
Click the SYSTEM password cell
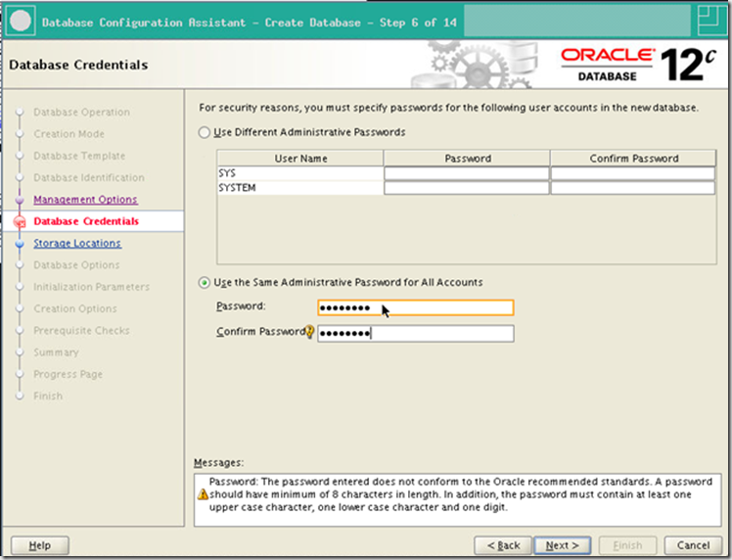coord(467,188)
